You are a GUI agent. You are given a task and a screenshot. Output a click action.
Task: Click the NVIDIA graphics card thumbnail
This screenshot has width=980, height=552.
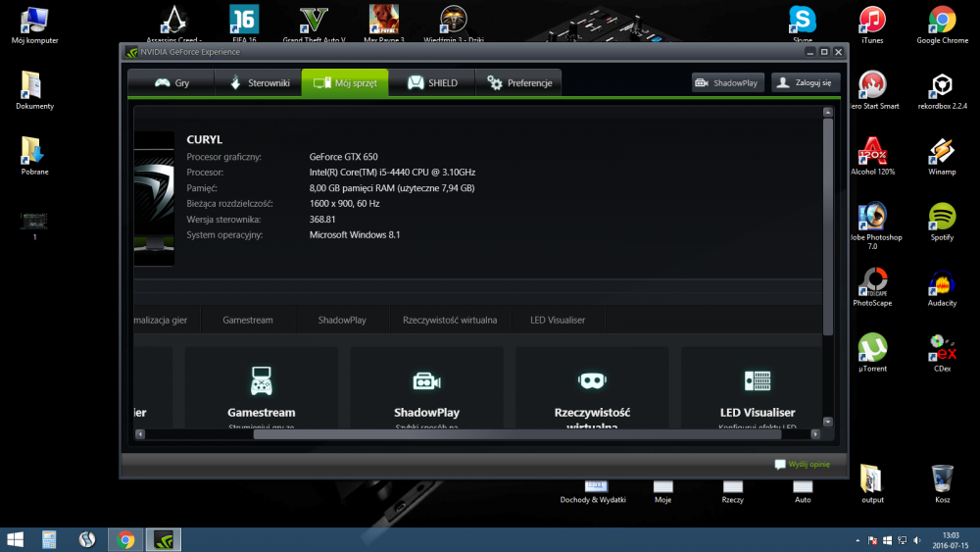pos(154,199)
